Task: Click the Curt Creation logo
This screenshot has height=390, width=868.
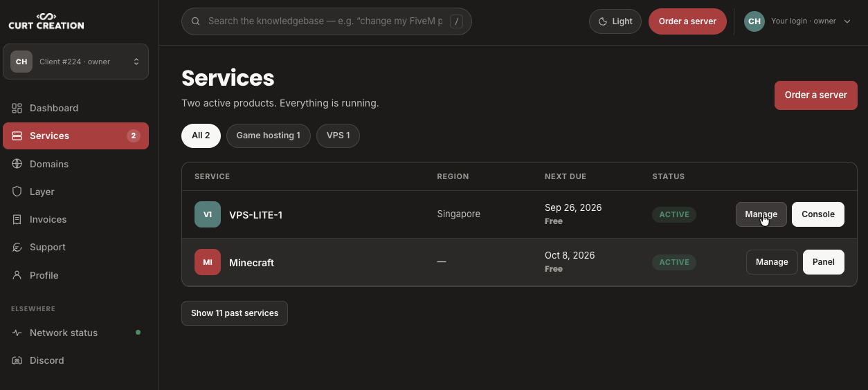Action: 46,21
